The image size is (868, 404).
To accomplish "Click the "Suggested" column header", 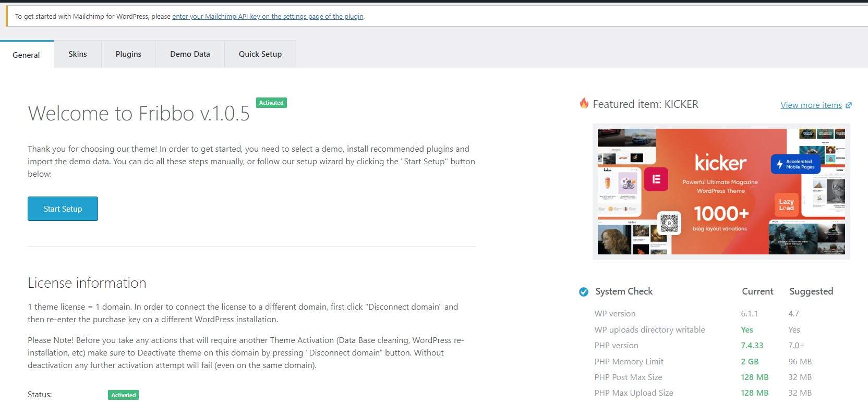I will click(x=811, y=292).
